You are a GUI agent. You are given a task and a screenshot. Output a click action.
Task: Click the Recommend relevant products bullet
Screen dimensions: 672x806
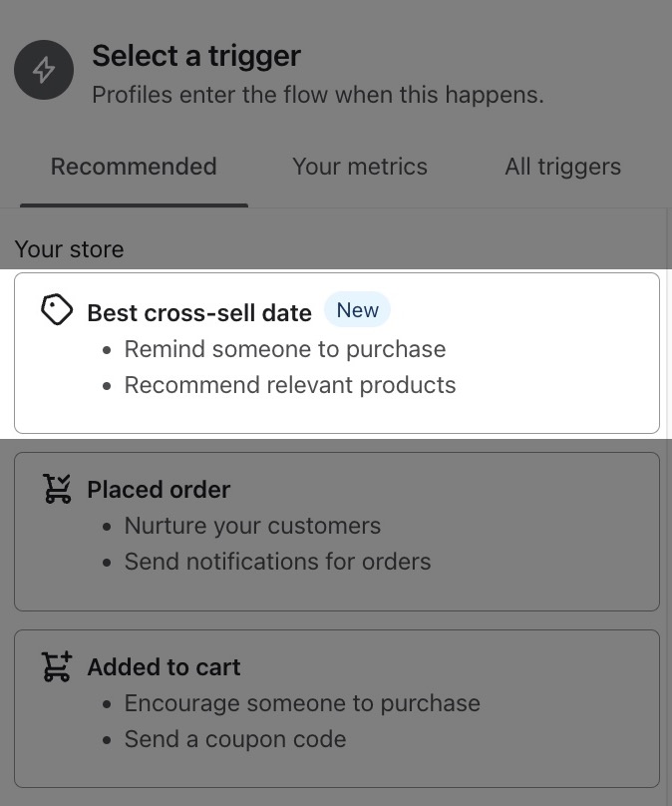pos(289,385)
